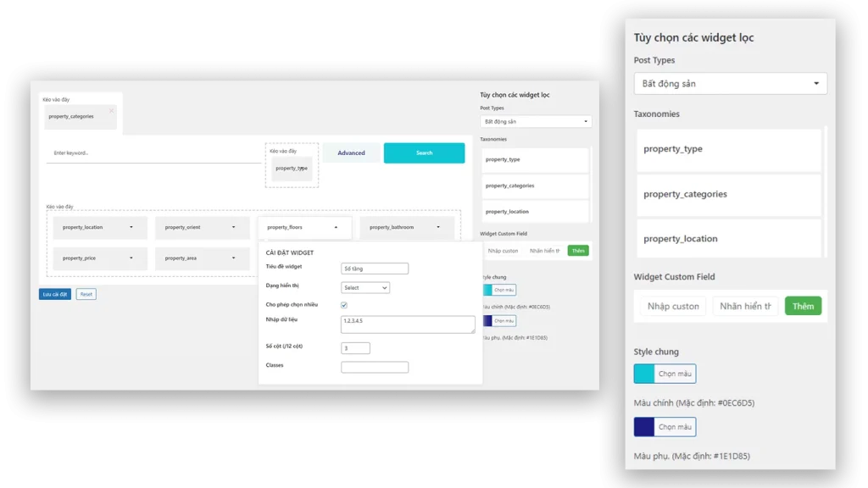Save settings with 'Lưu cài đặt' button
The height and width of the screenshot is (488, 868).
55,294
